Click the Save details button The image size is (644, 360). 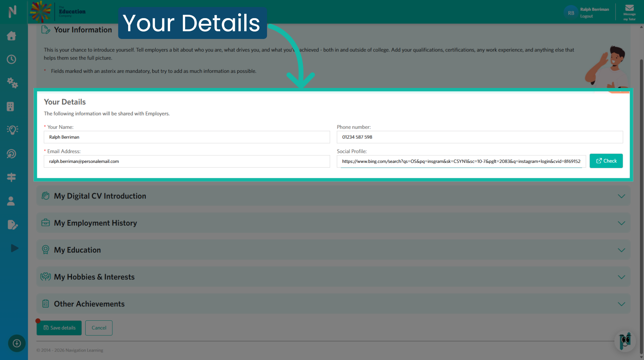click(59, 328)
